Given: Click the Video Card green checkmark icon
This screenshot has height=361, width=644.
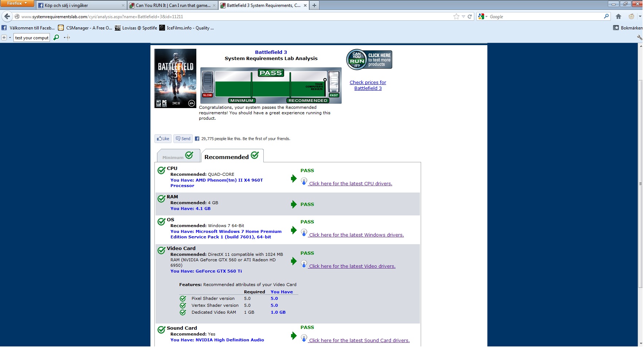Looking at the screenshot, I should click(161, 250).
